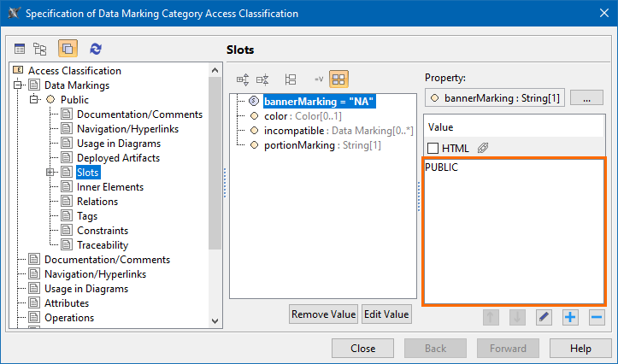Click the expand-all icon in the Slots toolbar

(x=243, y=79)
